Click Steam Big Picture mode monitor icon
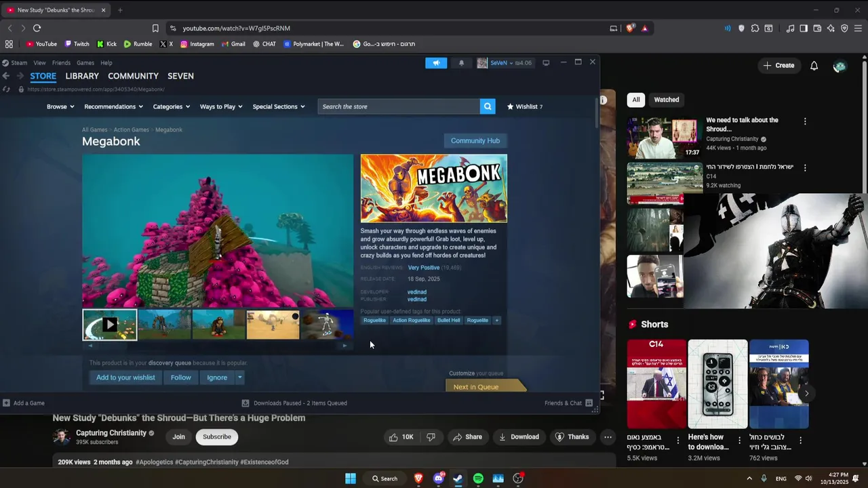This screenshot has height=488, width=868. pos(545,62)
